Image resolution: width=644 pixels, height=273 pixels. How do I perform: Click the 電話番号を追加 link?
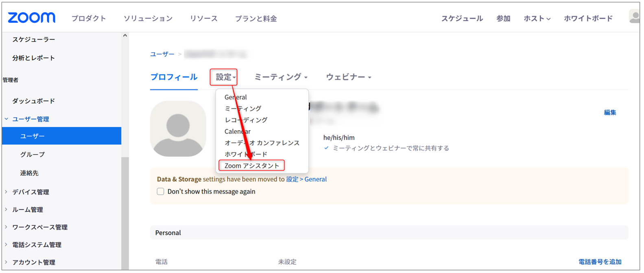(600, 262)
